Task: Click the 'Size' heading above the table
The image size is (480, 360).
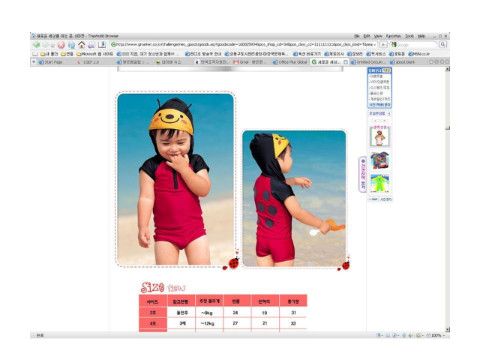Action: 152,287
